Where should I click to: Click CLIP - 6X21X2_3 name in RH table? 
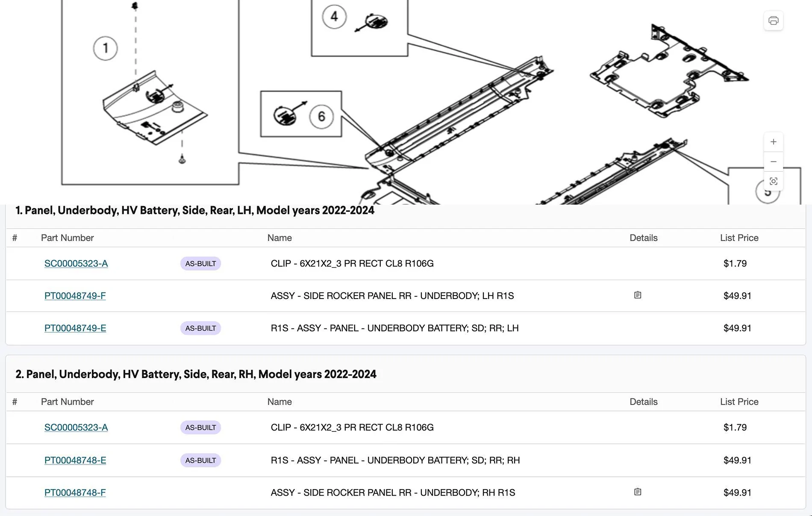pyautogui.click(x=352, y=428)
